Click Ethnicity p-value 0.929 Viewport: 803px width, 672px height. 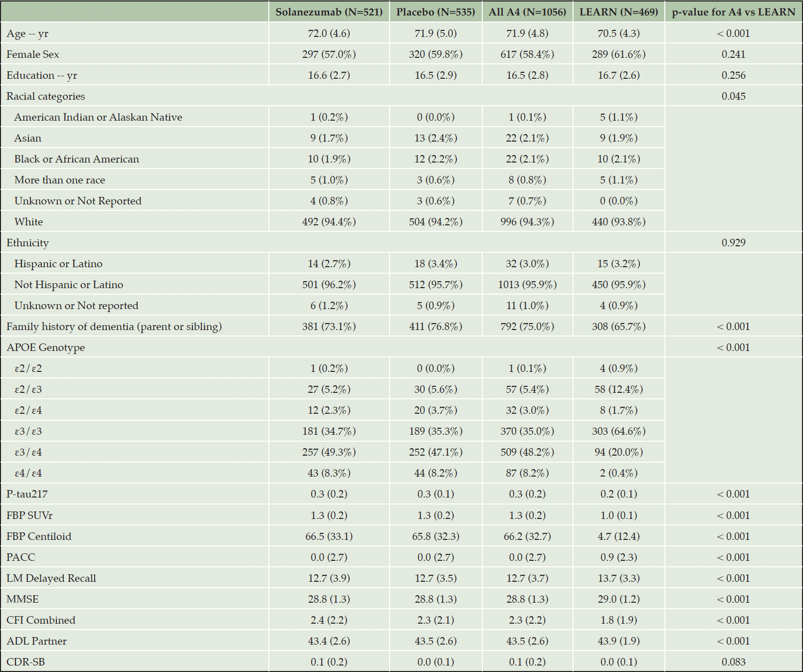734,243
